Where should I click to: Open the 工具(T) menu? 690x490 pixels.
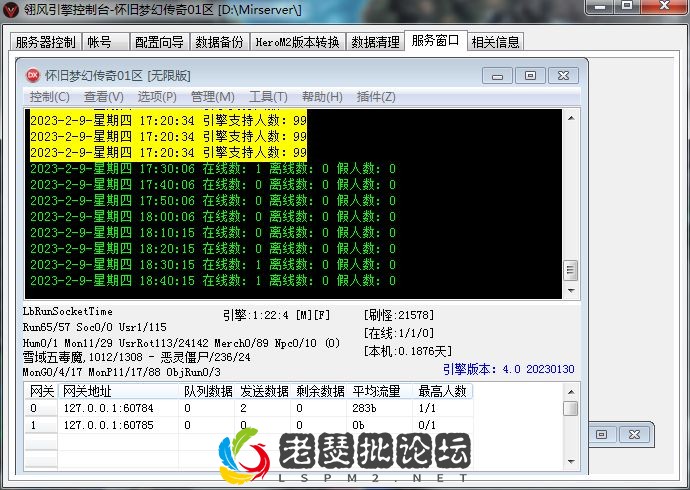point(268,97)
